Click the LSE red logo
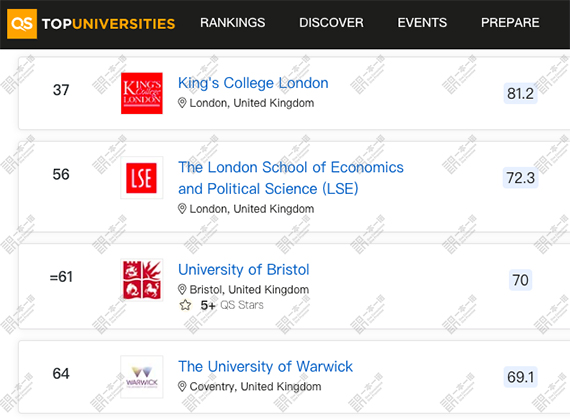 coord(141,178)
